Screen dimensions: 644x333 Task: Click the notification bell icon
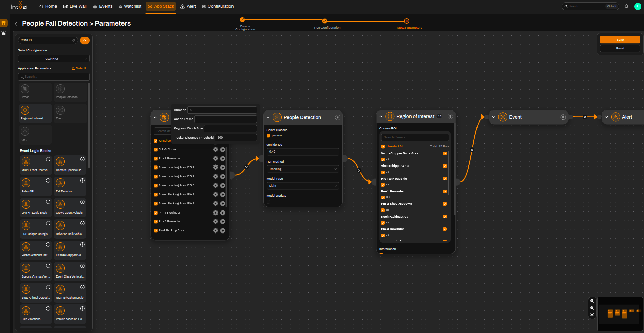click(626, 6)
